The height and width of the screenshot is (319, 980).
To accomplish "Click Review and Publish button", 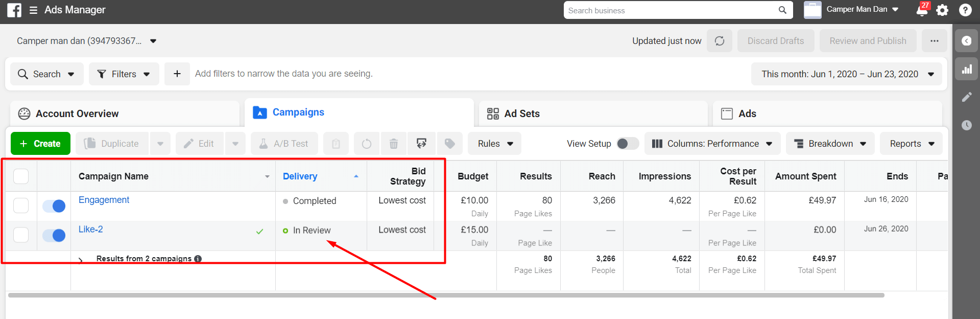I will (x=868, y=41).
